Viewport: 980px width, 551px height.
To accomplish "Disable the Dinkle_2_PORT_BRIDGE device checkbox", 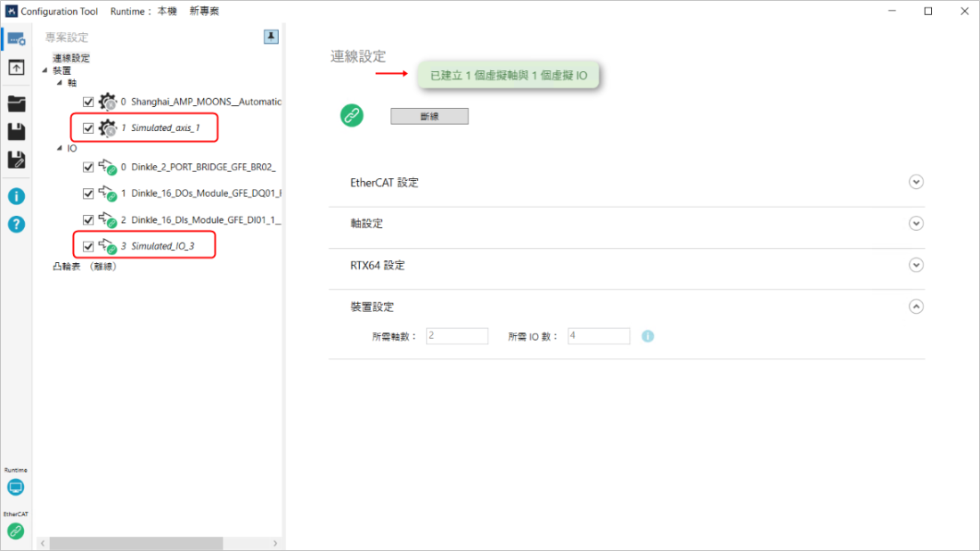I will click(88, 167).
